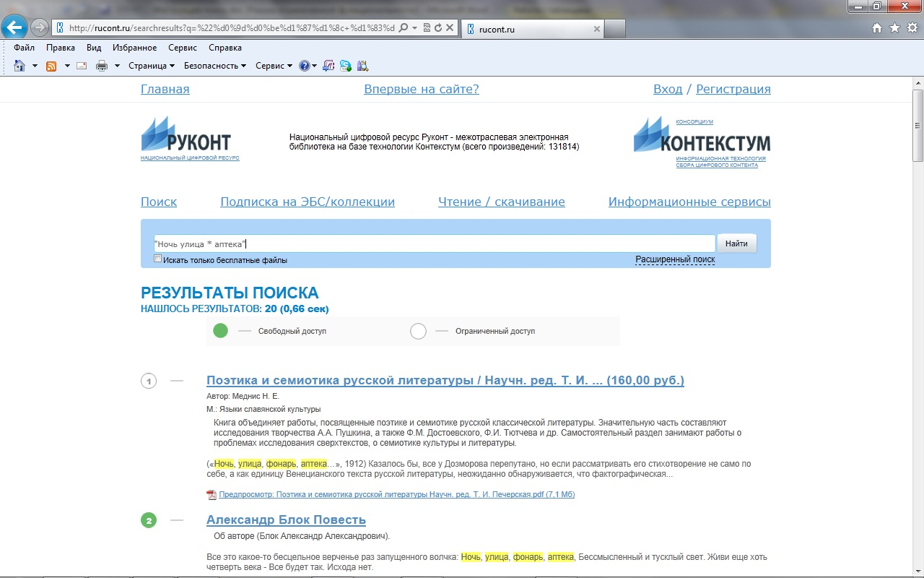Click the blog/notes icon after Help
Screen dimensions: 924x578
tap(328, 66)
